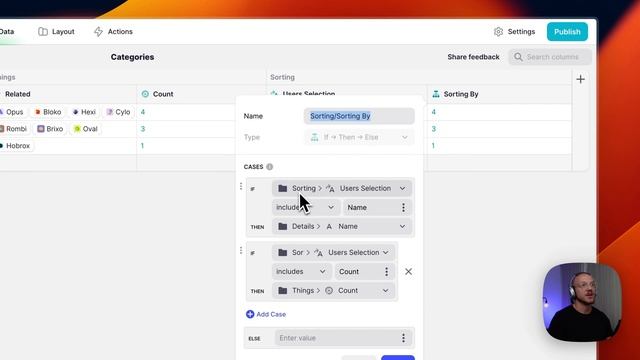Click the ELSE Enter value field
Image resolution: width=640 pixels, height=360 pixels.
click(338, 338)
